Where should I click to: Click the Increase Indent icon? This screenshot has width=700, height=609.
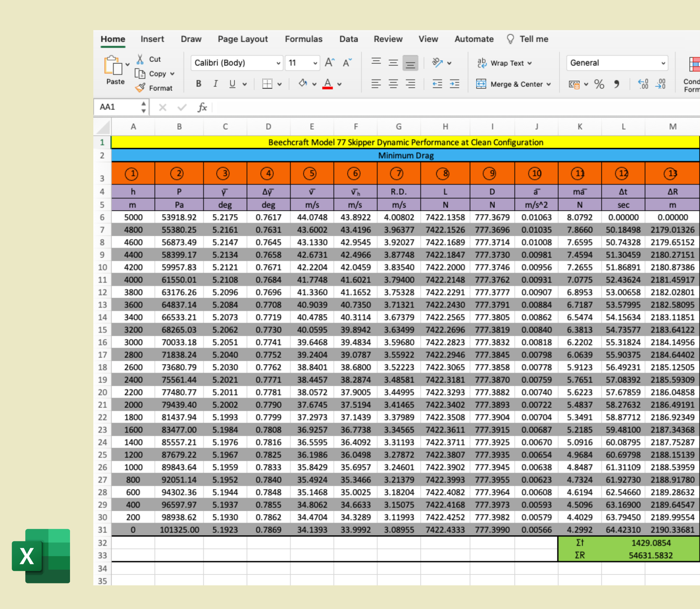coord(455,84)
